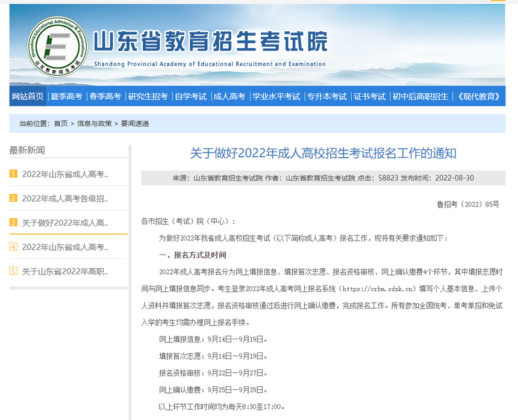Click the line 网上填报信息：9月14日—9月19日
The width and height of the screenshot is (518, 420).
tap(213, 339)
